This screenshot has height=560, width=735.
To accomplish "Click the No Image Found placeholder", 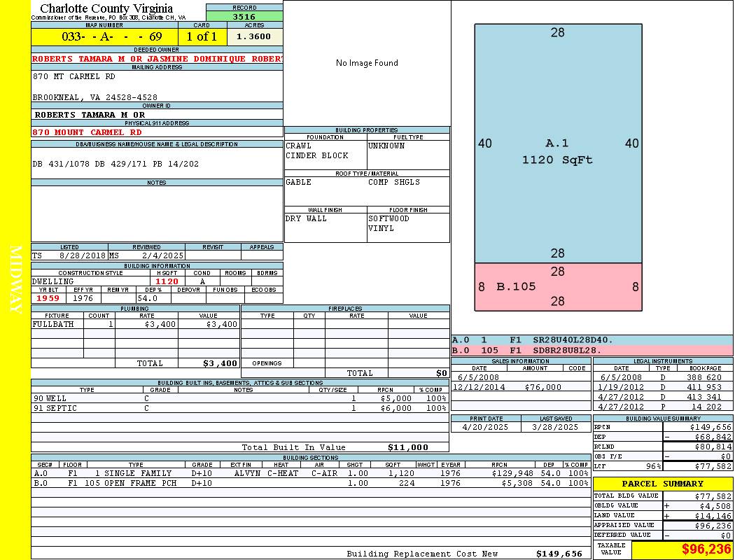I will pyautogui.click(x=367, y=63).
